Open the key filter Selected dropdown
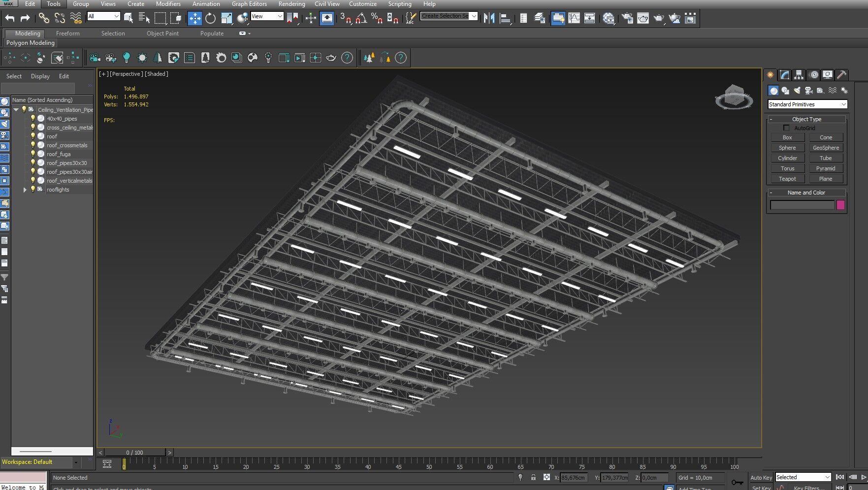868x490 pixels. click(x=803, y=477)
